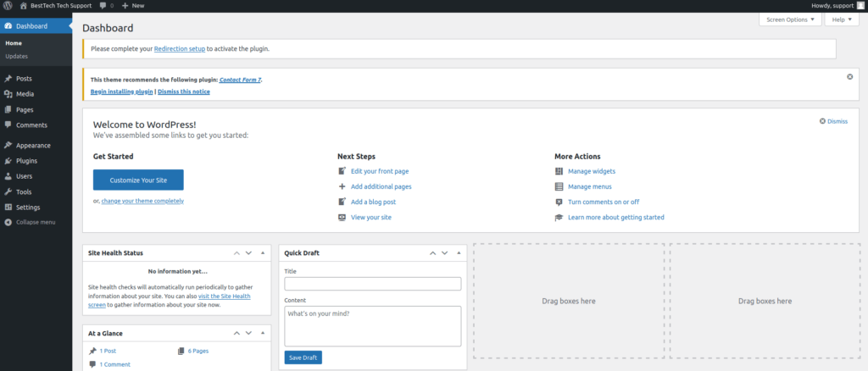Click the list icon beside Manage menus
The image size is (868, 371).
tap(559, 186)
